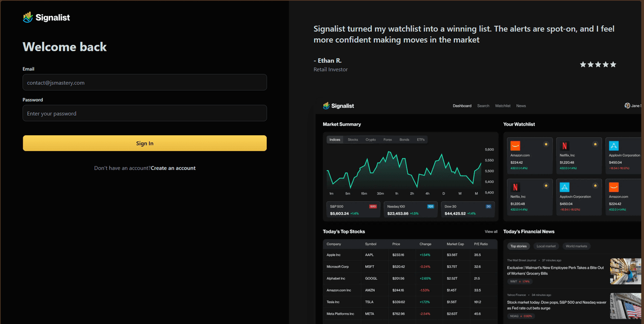
Task: Open the Create an account link
Action: (x=173, y=168)
